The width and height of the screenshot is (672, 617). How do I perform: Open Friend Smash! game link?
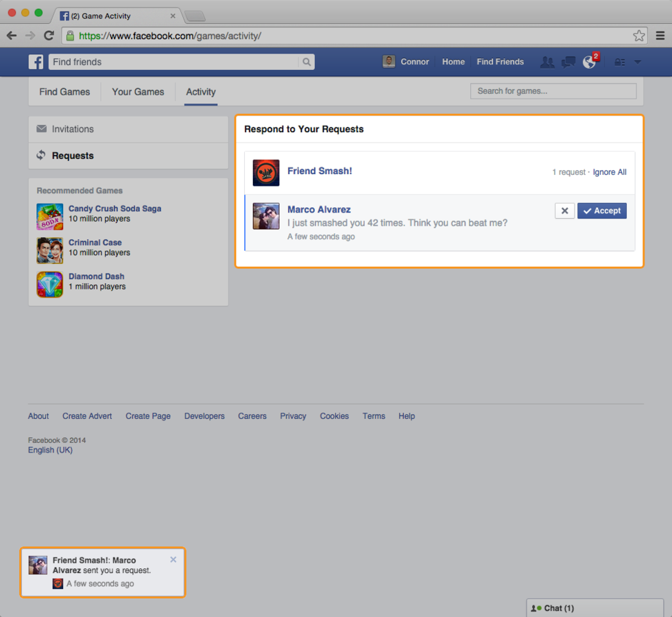tap(320, 171)
